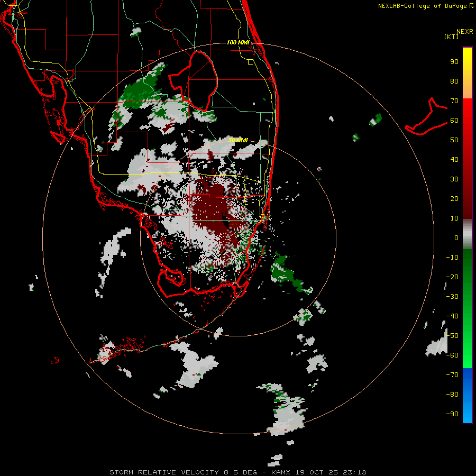Click the -50 value on the velocity scale
The height and width of the screenshot is (476, 476).
click(x=452, y=336)
